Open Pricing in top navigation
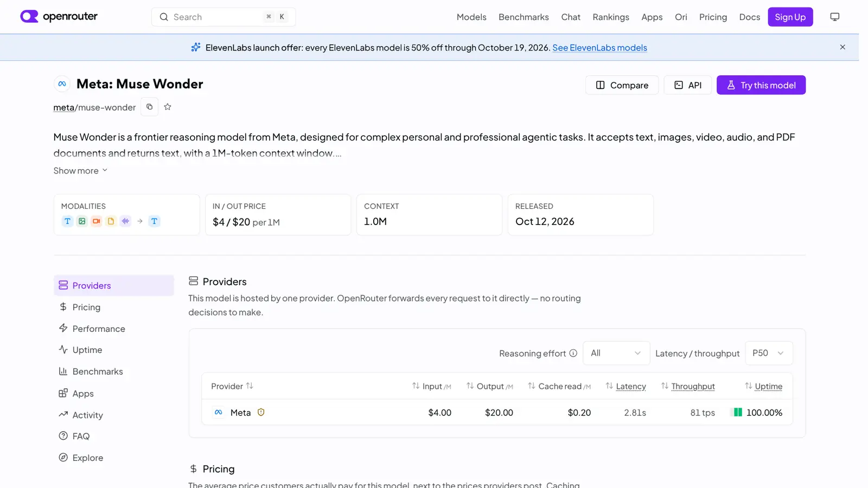The width and height of the screenshot is (868, 488). 713,17
